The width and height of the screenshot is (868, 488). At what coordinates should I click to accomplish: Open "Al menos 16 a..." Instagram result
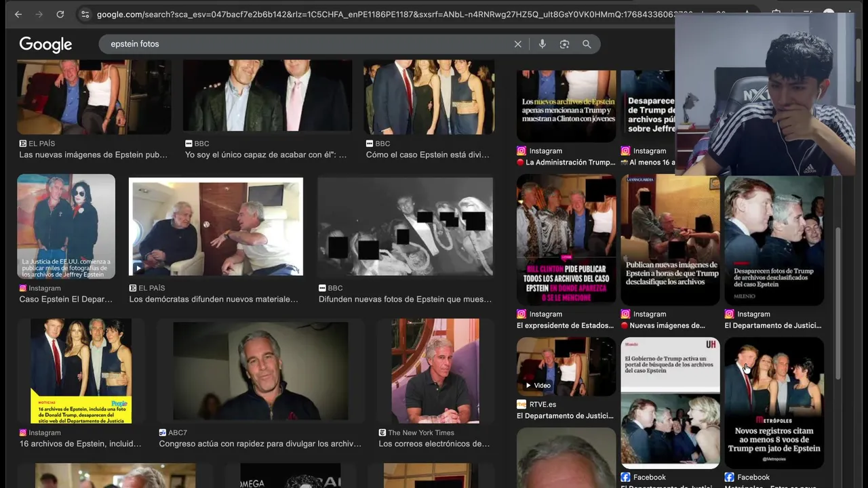tap(648, 162)
